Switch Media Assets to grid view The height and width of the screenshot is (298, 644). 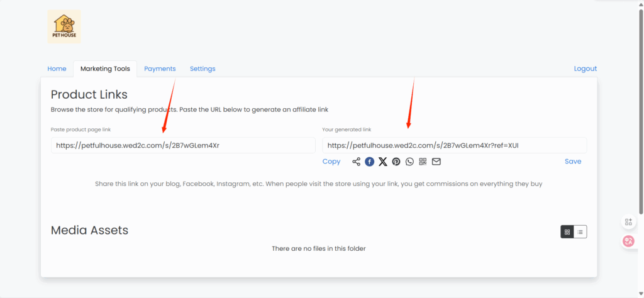(567, 232)
